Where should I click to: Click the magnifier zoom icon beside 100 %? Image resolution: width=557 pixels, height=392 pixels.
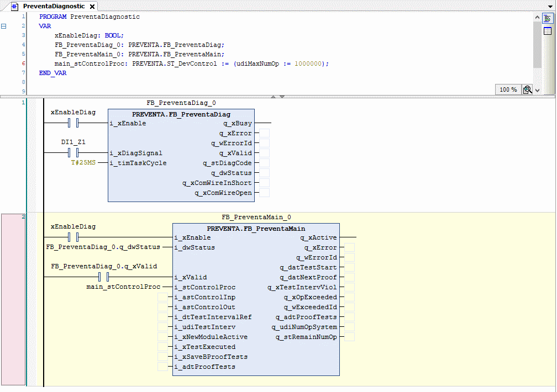pyautogui.click(x=527, y=89)
